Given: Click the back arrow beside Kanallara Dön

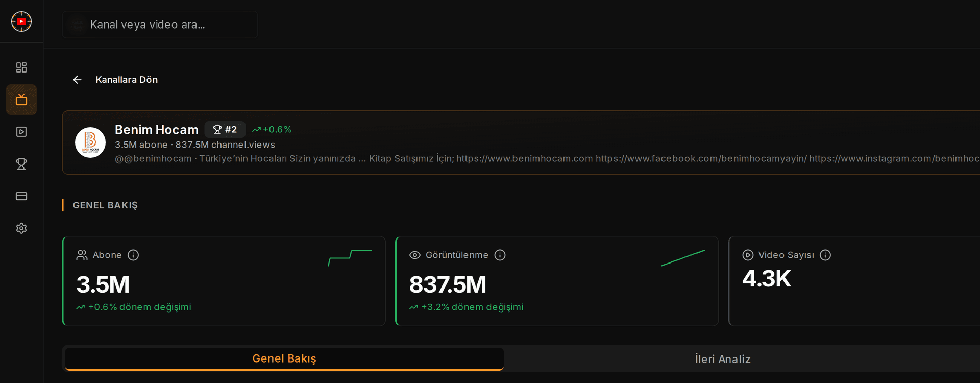Looking at the screenshot, I should 77,80.
